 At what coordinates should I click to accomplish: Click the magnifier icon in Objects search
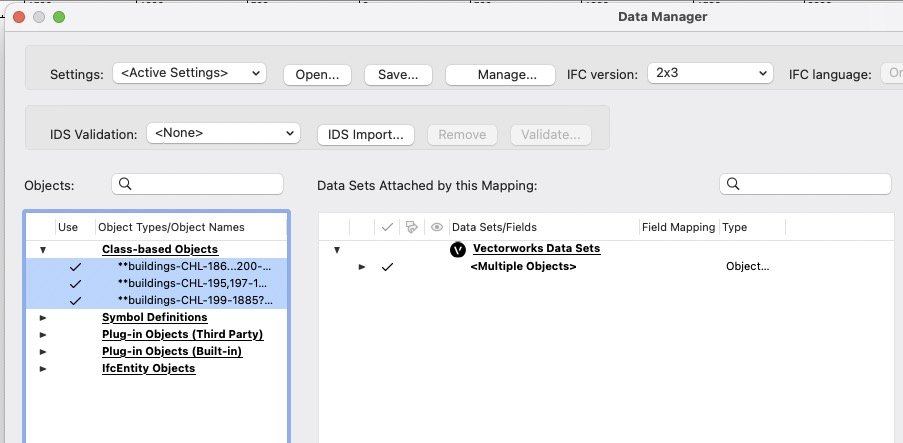(126, 184)
